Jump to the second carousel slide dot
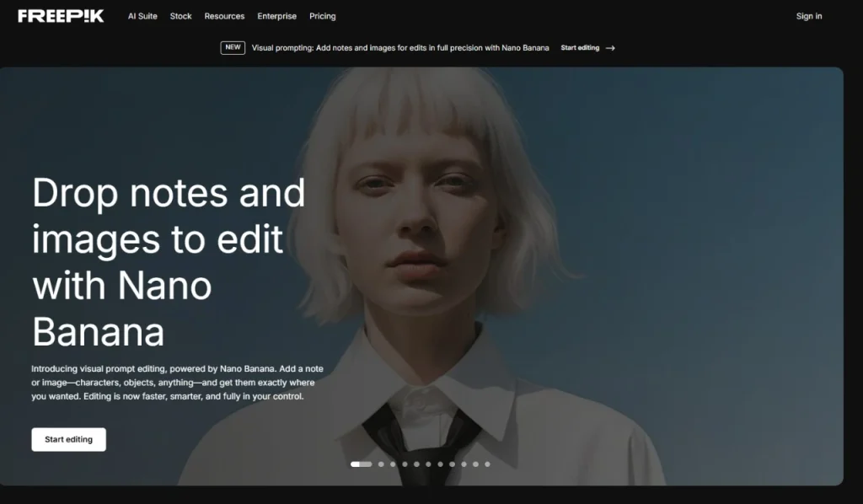The height and width of the screenshot is (504, 863). (381, 464)
